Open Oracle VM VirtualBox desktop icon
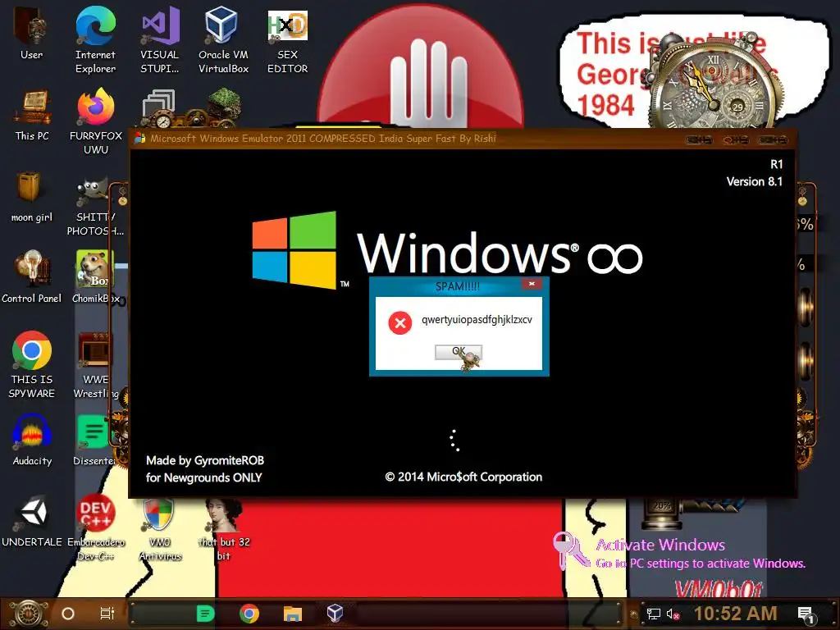840x630 pixels. pos(223,40)
